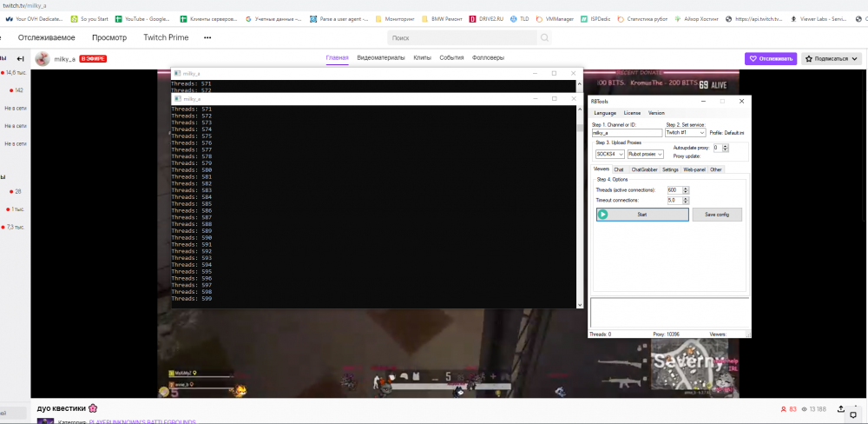
Task: Click the green play icon on Start
Action: (603, 214)
